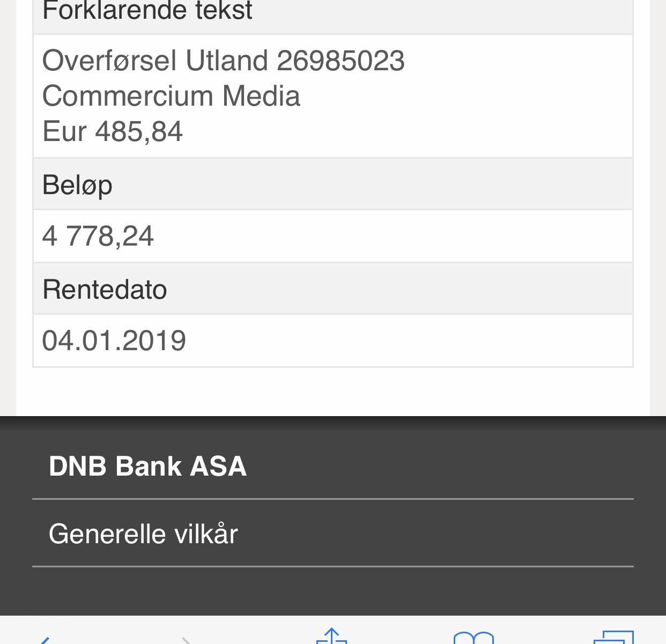Image resolution: width=666 pixels, height=644 pixels.
Task: Click the dark footer area below Generelle vilkår
Action: click(x=332, y=591)
